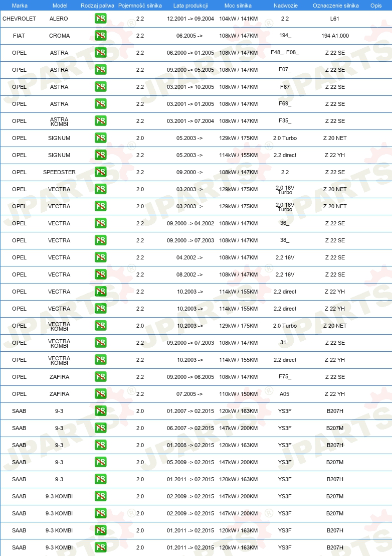Select the CHEVROLET brand cell
The image size is (392, 556).
[19, 19]
